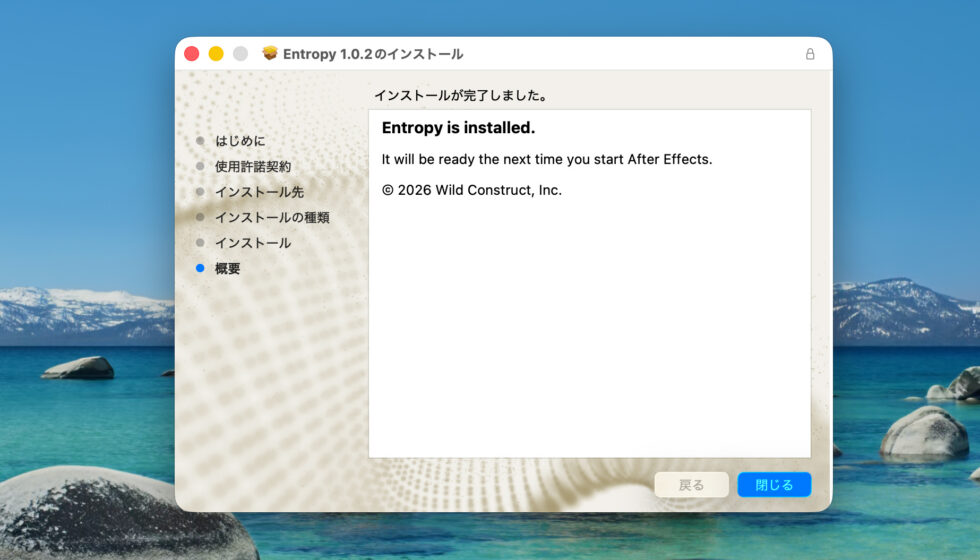Minimize the installer with yellow button
Viewport: 980px width, 560px height.
tap(216, 54)
